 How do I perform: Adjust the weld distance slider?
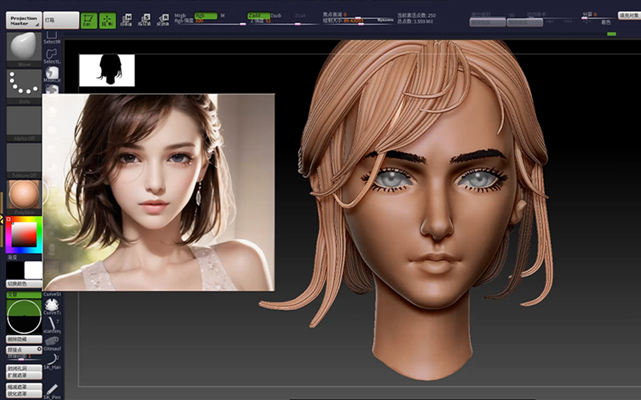click(x=24, y=357)
